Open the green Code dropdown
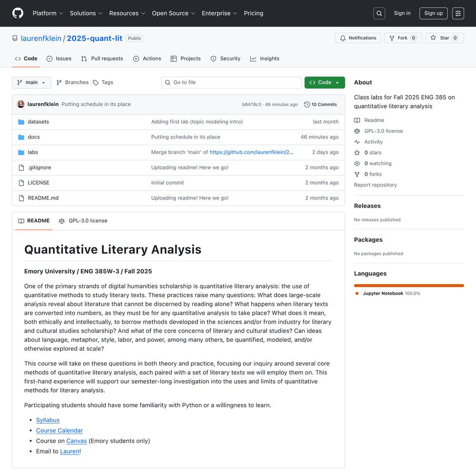Viewport: 476px width, 476px height. click(x=325, y=82)
